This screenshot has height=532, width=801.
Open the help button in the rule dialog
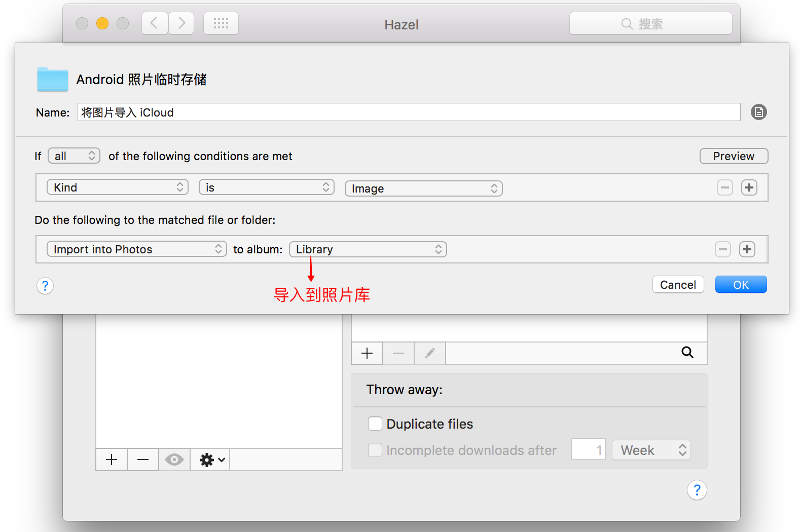(45, 286)
